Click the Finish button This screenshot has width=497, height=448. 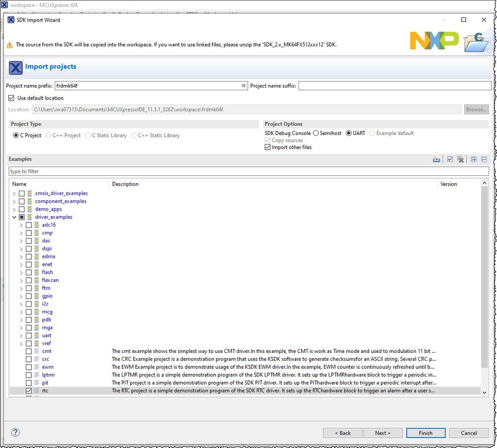pyautogui.click(x=425, y=433)
